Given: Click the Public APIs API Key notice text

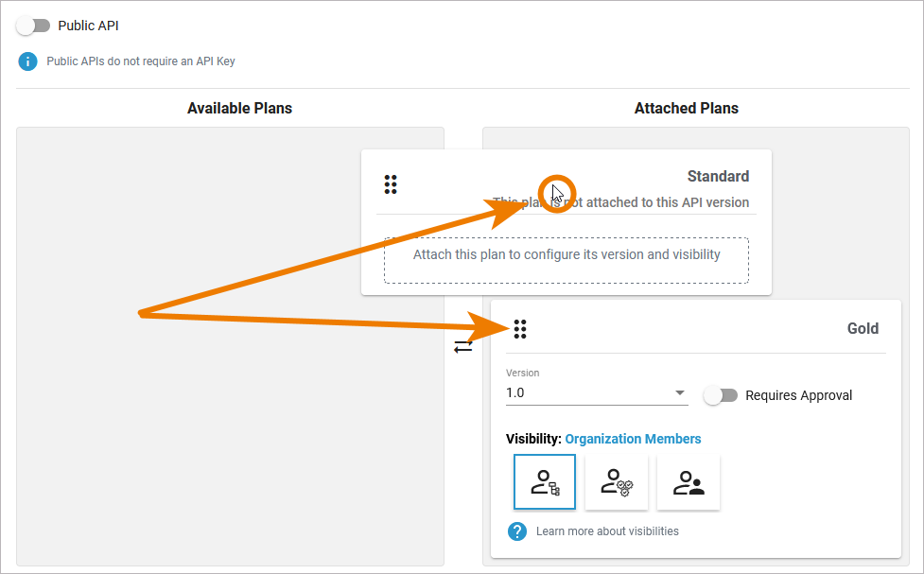Looking at the screenshot, I should tap(141, 61).
